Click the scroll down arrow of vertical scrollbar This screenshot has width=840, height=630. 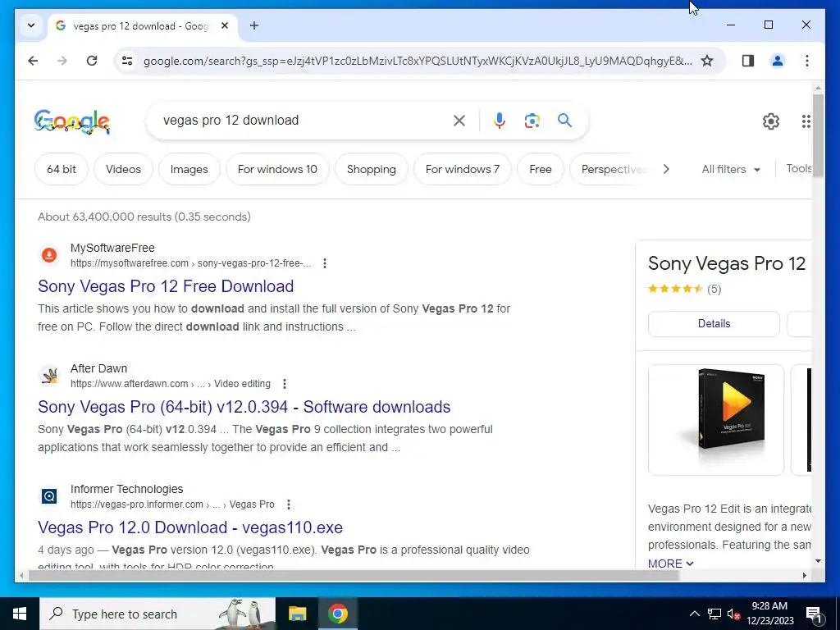[x=818, y=561]
